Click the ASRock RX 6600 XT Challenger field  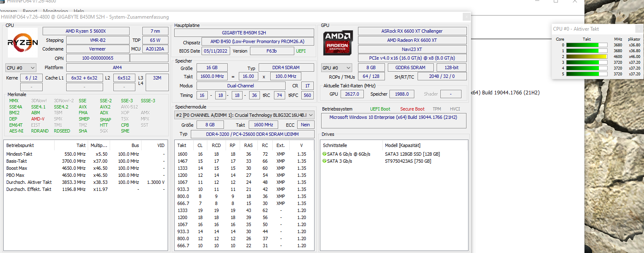412,31
